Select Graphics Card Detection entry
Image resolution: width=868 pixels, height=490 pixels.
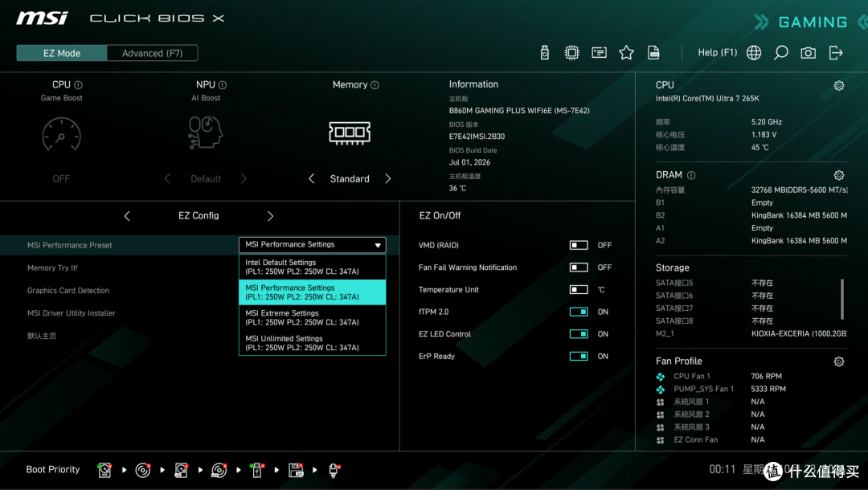pos(68,290)
